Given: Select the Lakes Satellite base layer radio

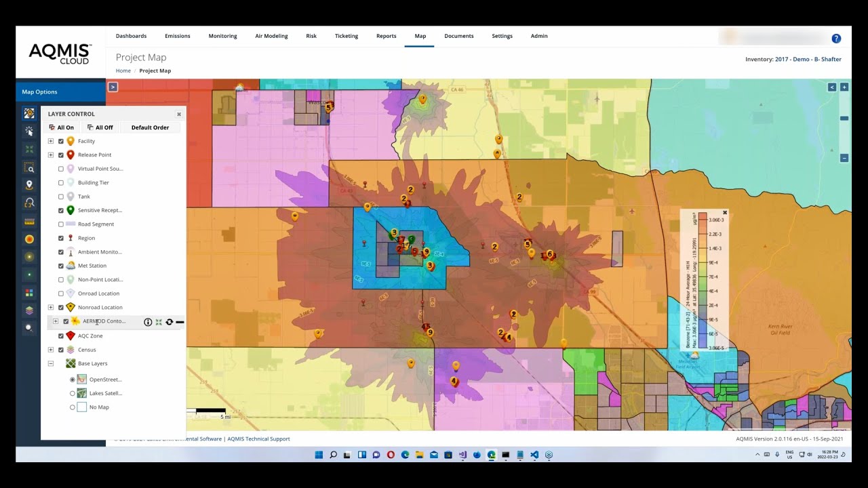Looking at the screenshot, I should pos(73,393).
